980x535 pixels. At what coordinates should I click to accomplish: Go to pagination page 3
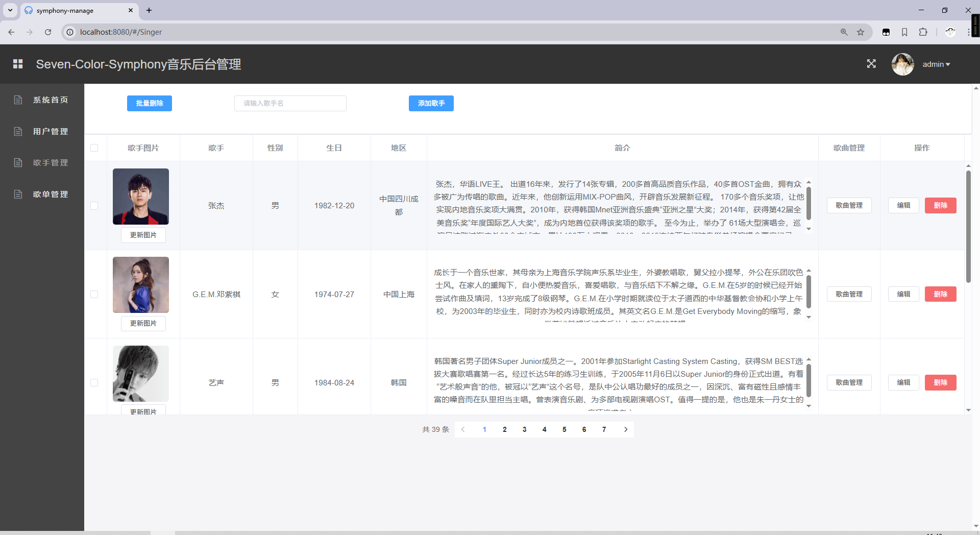pyautogui.click(x=524, y=429)
